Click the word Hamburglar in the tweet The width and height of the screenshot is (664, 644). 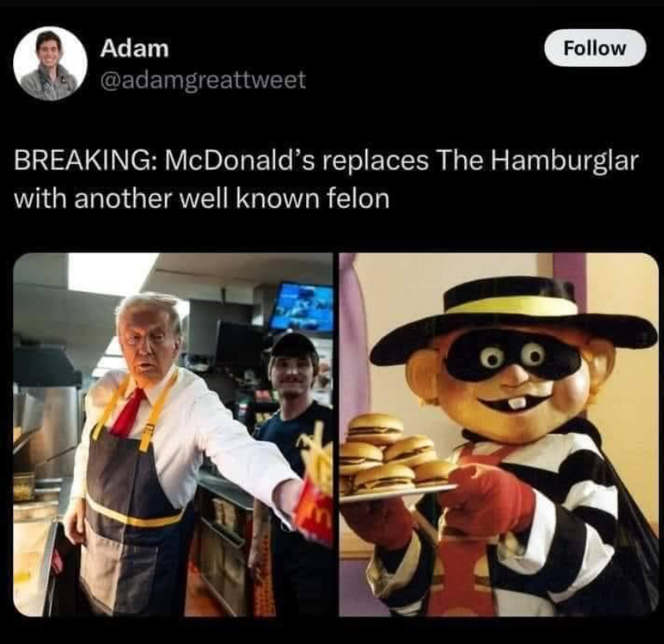(564, 161)
